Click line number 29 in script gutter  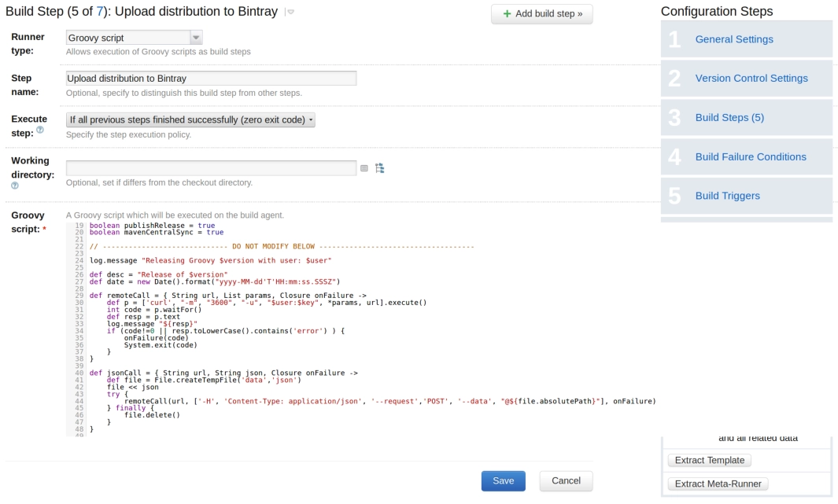point(79,296)
